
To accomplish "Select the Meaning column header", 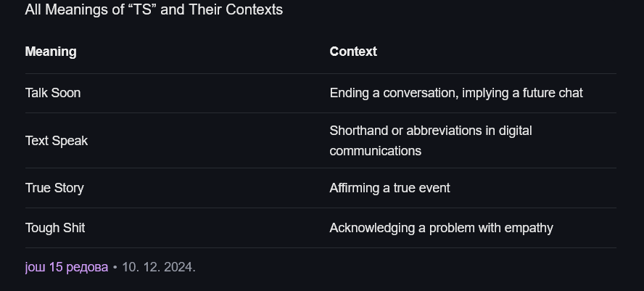I will point(51,52).
